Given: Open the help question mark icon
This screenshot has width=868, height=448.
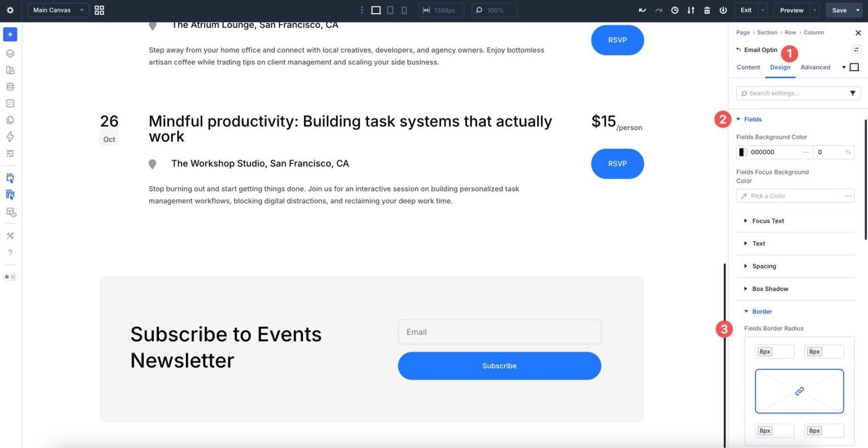Looking at the screenshot, I should [x=10, y=253].
